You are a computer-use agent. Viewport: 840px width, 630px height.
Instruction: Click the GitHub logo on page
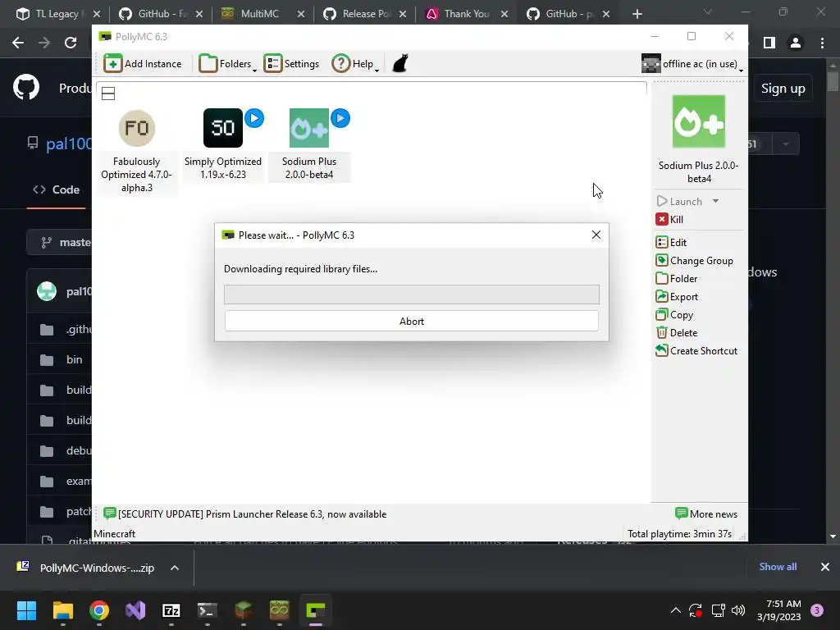26,88
